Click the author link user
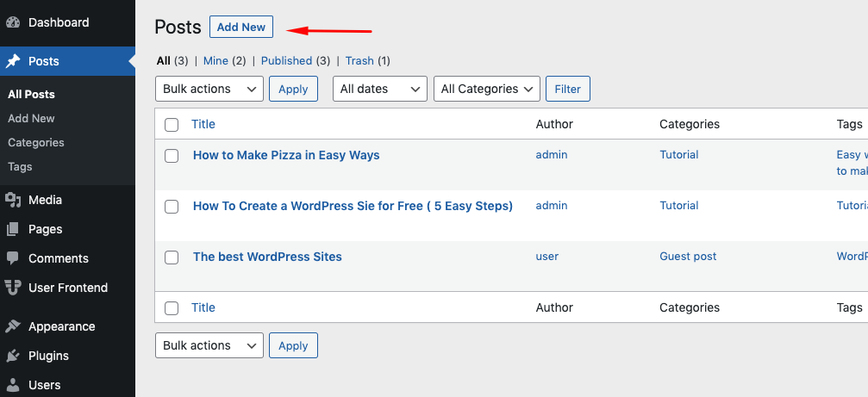This screenshot has height=397, width=868. click(547, 257)
